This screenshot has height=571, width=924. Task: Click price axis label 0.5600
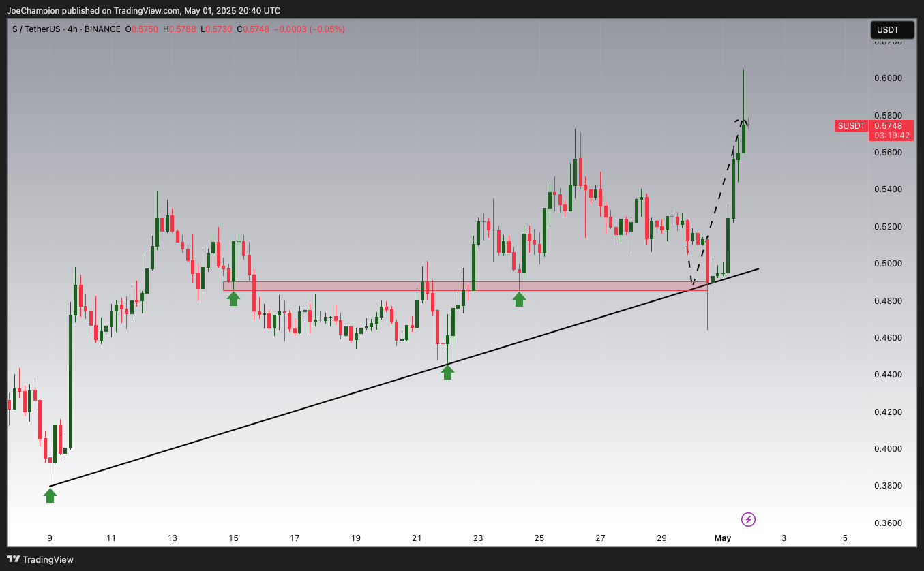[889, 153]
